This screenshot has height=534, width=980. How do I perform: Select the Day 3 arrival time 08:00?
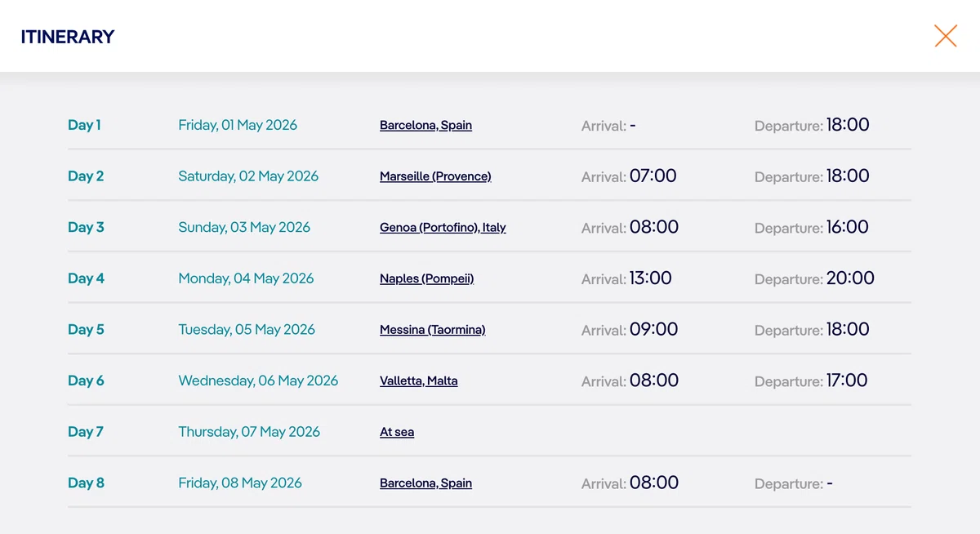pos(654,227)
